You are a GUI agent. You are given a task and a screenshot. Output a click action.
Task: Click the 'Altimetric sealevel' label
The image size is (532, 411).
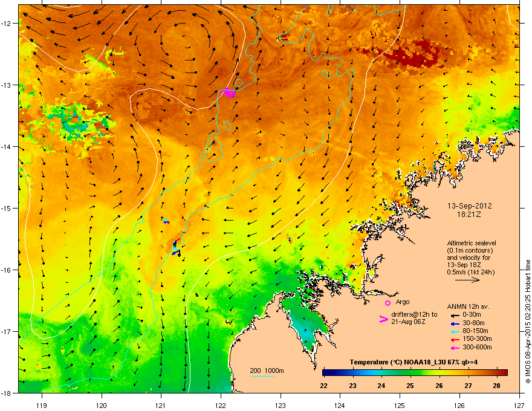coord(472,243)
